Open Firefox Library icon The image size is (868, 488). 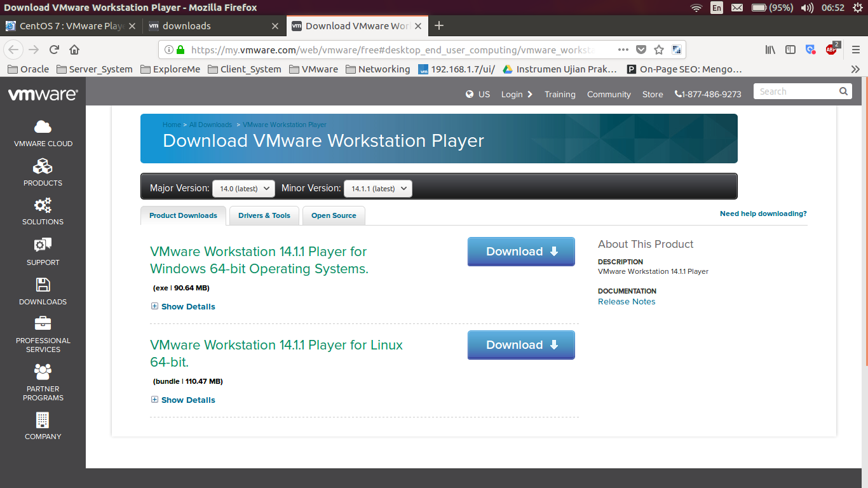(770, 50)
